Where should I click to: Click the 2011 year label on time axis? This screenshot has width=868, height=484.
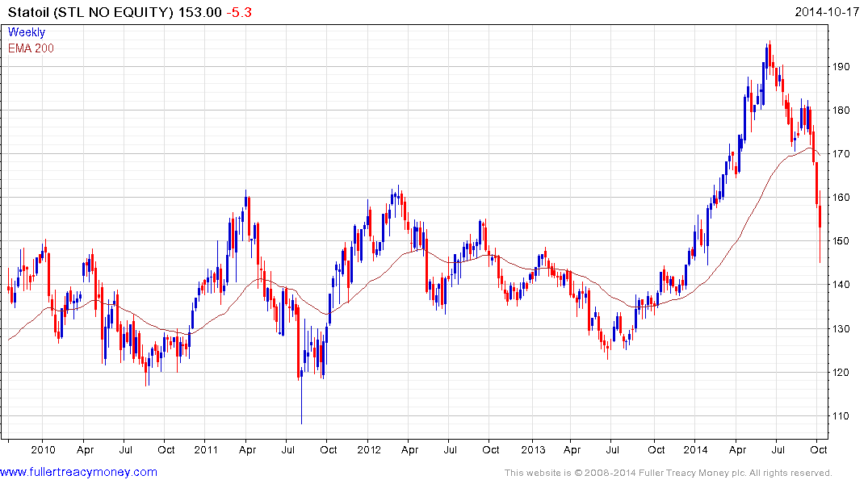click(206, 449)
